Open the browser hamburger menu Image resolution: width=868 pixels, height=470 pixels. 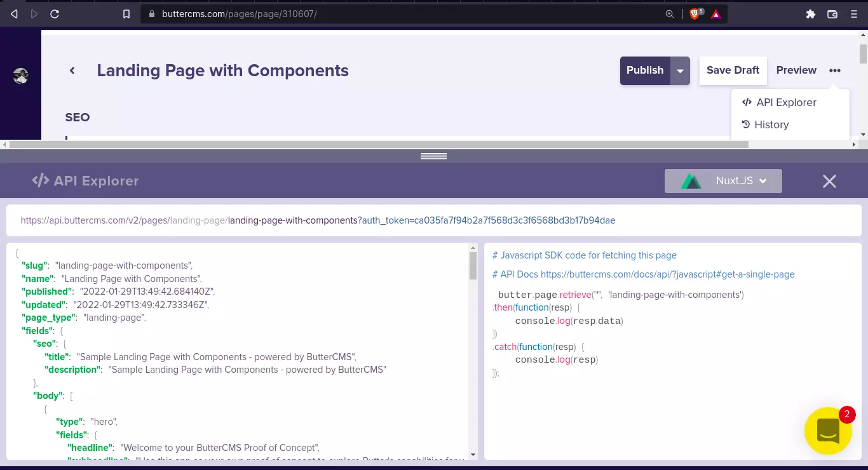point(854,14)
